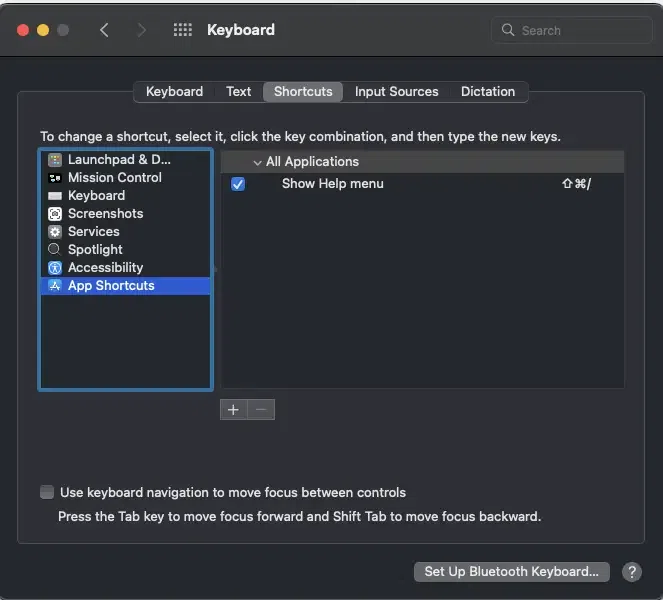Add a new app shortcut with plus
Viewport: 663px width, 600px height.
pyautogui.click(x=233, y=409)
